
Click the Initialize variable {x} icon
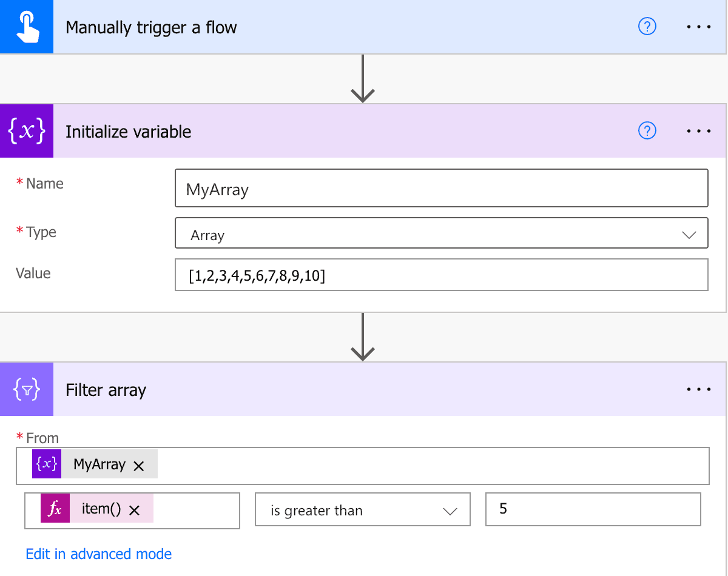(x=27, y=131)
